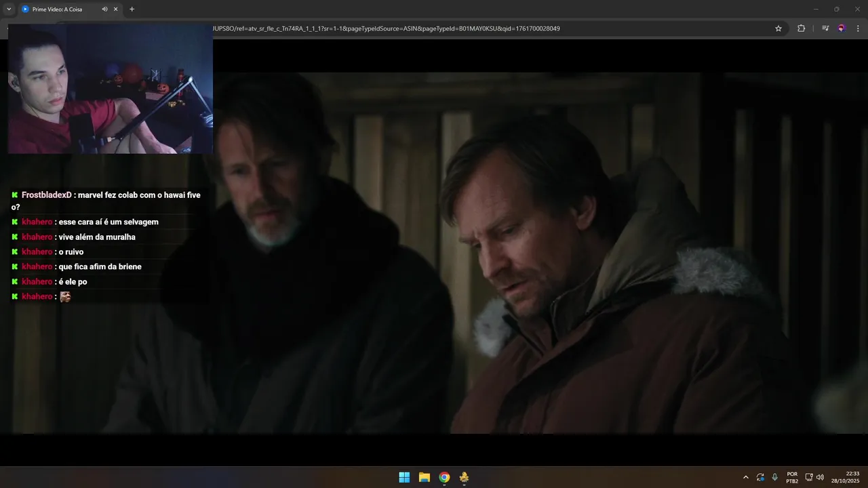Click chat message "é ele po"
This screenshot has width=868, height=488.
point(73,282)
